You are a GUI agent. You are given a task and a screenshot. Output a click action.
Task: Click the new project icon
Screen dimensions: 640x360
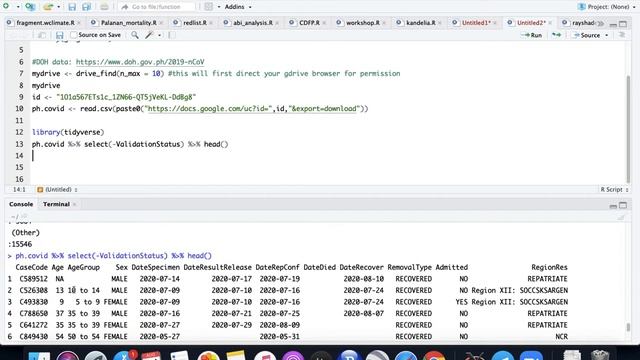click(30, 7)
